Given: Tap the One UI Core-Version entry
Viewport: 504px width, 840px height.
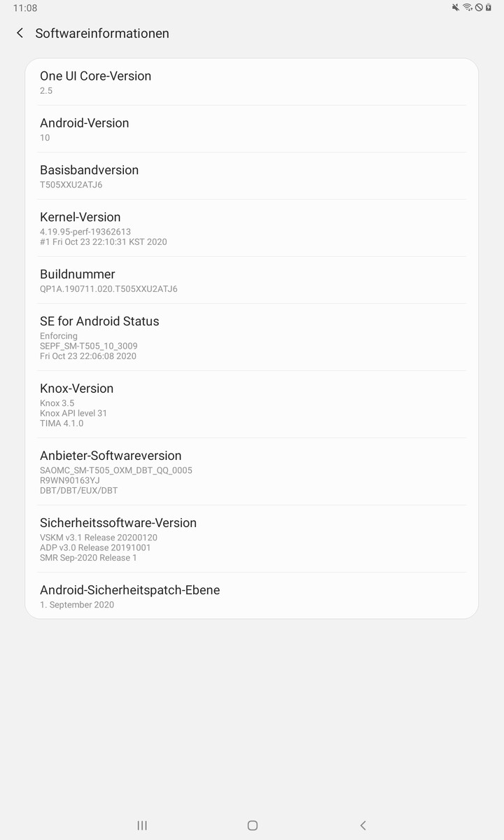Looking at the screenshot, I should coord(251,82).
